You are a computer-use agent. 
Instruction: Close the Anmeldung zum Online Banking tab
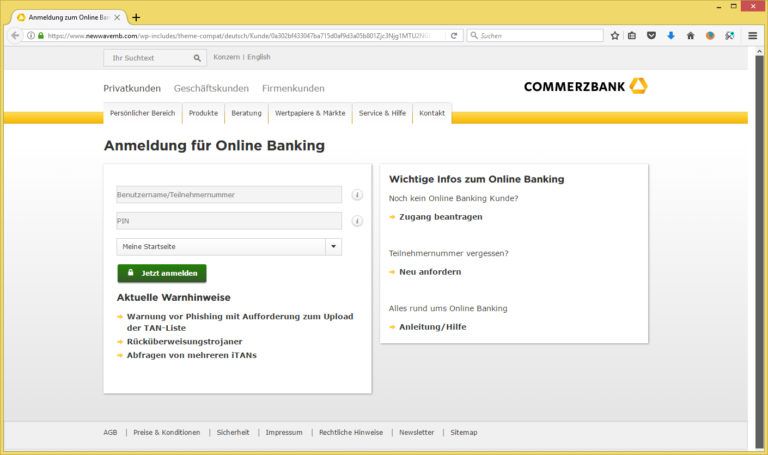point(117,18)
